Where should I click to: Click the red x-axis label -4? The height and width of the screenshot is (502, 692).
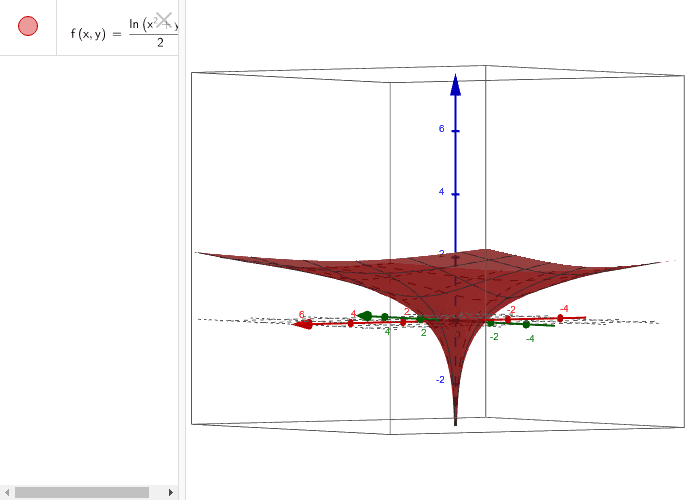(564, 309)
